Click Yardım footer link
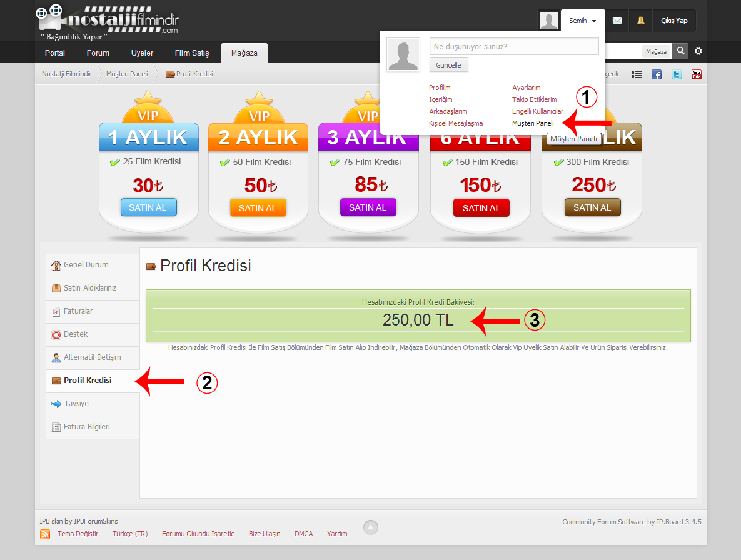The image size is (741, 560). pos(337,534)
